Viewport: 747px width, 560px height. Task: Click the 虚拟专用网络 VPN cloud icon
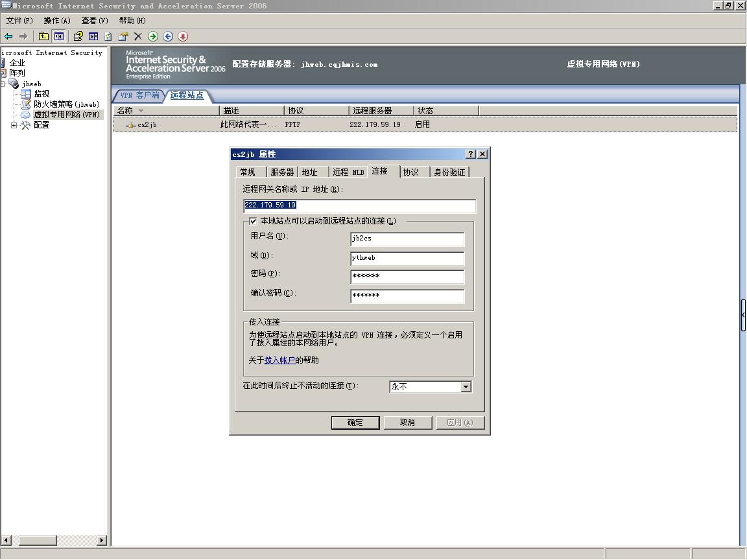[26, 115]
